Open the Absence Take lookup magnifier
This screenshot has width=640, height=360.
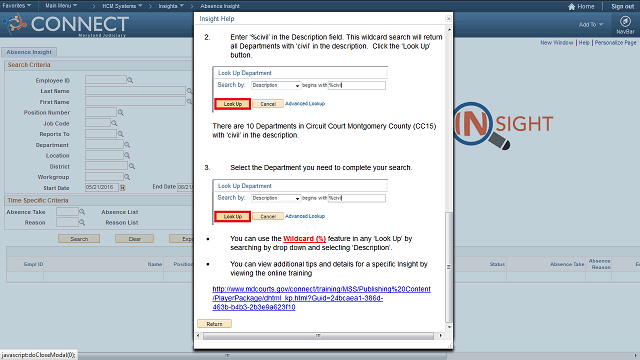coord(82,212)
